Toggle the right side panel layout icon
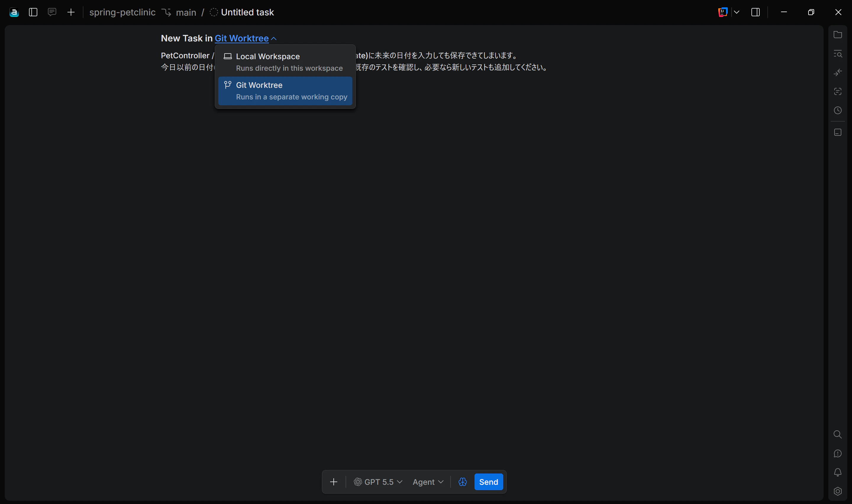The image size is (852, 504). point(756,12)
